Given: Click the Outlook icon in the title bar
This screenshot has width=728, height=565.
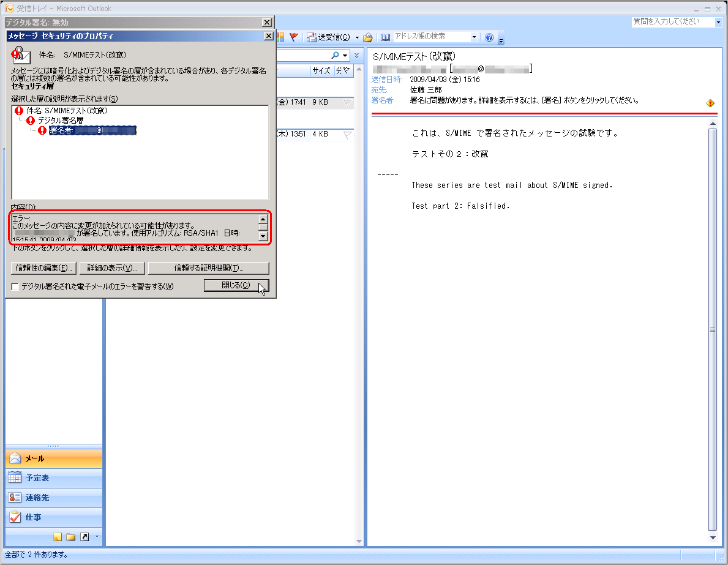Looking at the screenshot, I should tap(9, 9).
